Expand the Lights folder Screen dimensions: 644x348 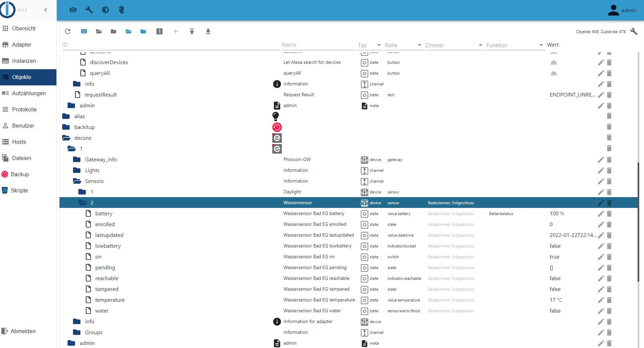click(77, 170)
